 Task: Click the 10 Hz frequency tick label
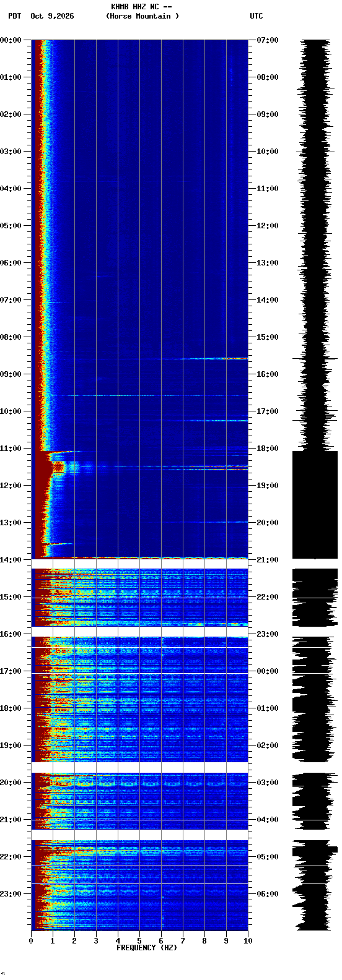click(x=248, y=941)
